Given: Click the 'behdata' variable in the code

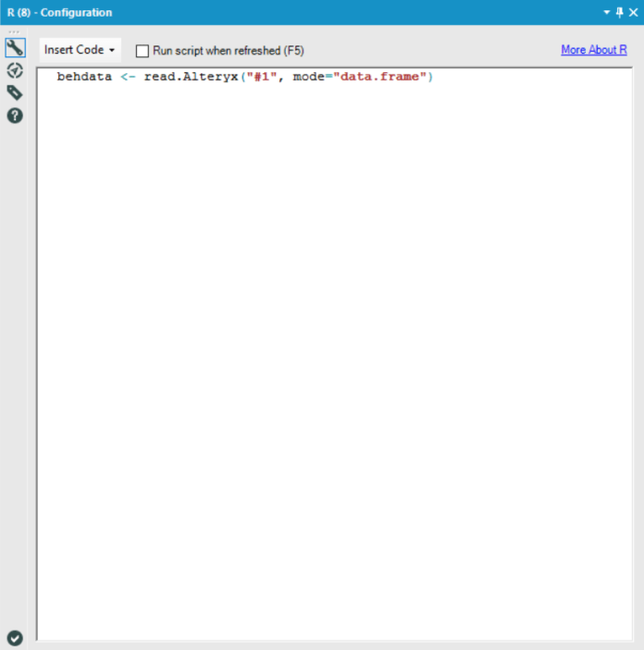Looking at the screenshot, I should [x=84, y=77].
